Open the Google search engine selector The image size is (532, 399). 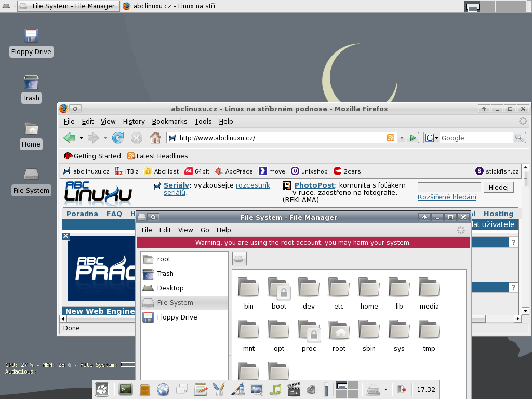[x=432, y=138]
